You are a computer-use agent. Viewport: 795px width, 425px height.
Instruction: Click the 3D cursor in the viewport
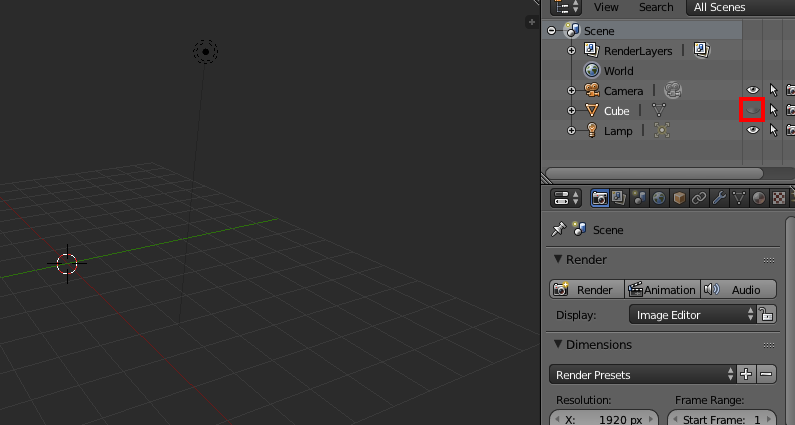click(x=67, y=264)
